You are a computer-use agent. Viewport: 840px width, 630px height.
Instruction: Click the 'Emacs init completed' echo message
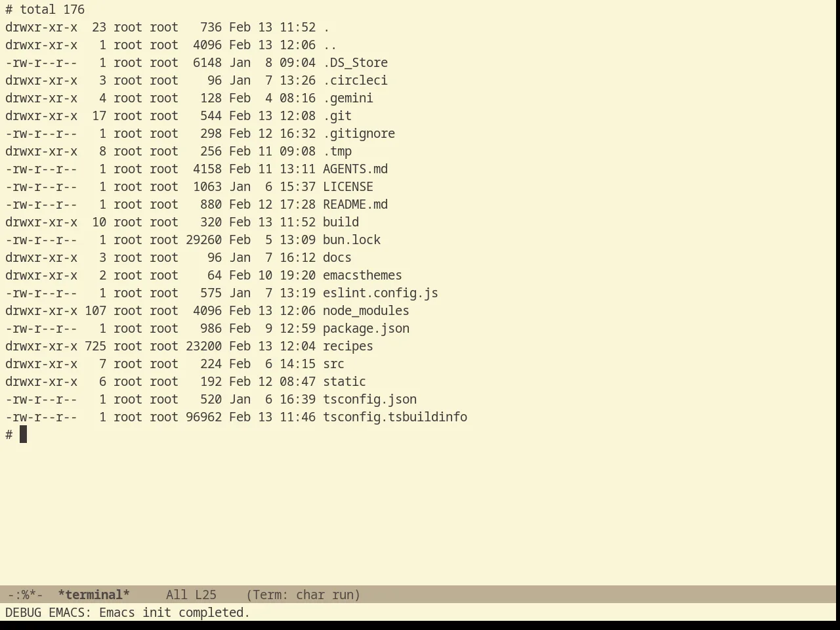coord(175,612)
